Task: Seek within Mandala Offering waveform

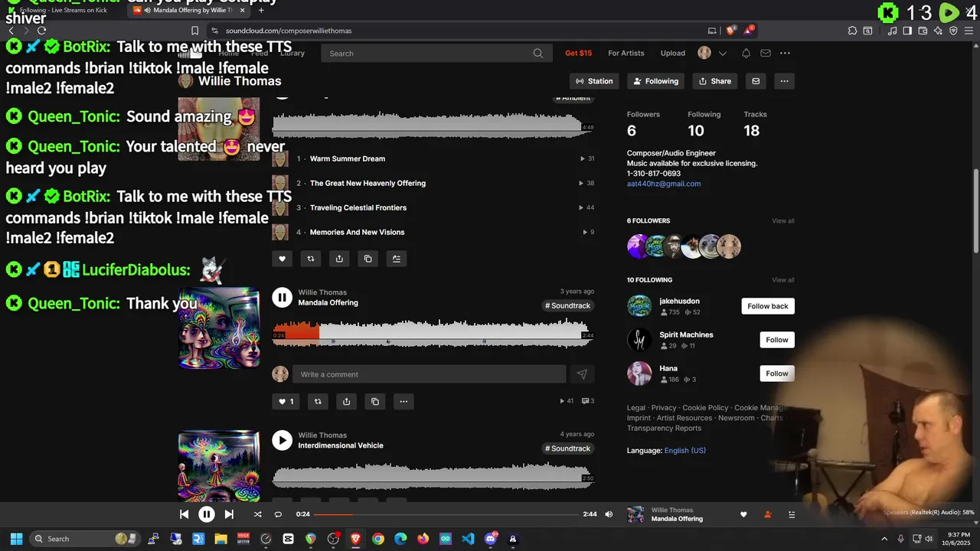Action: point(433,332)
